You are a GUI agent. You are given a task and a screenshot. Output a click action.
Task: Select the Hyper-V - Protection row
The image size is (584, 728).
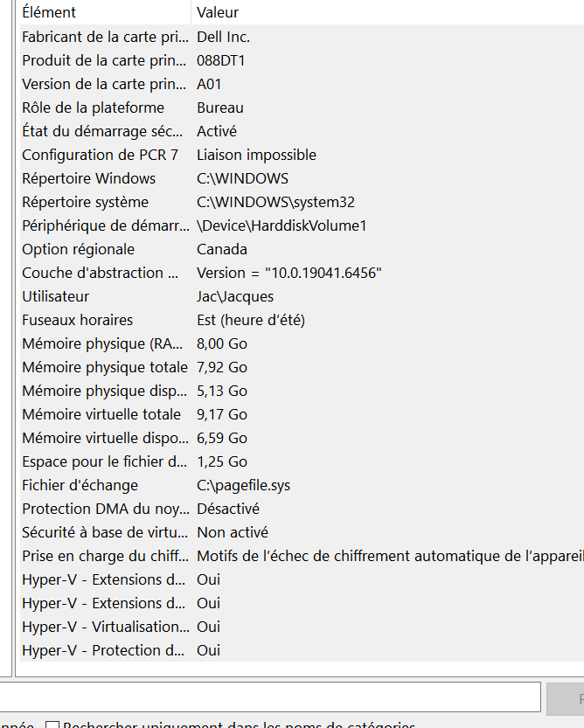coord(302,650)
